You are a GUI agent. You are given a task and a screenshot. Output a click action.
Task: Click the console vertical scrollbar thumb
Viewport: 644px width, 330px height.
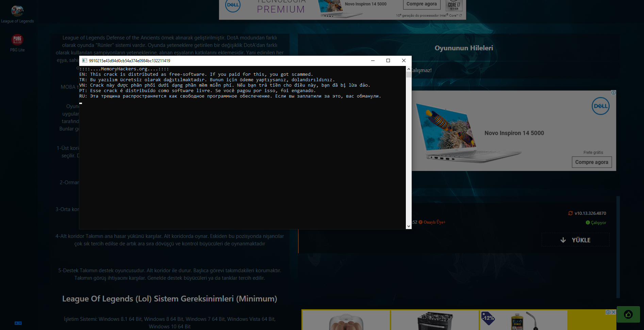(409, 75)
